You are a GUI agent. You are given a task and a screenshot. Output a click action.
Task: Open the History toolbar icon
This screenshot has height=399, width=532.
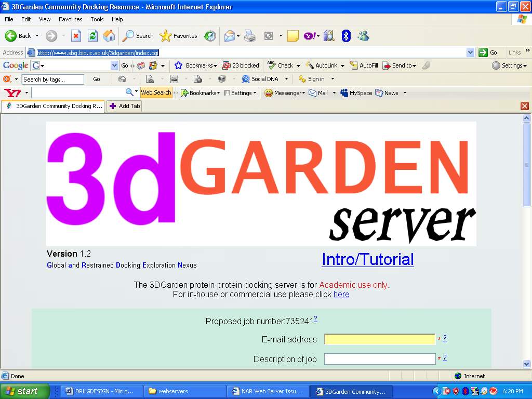click(x=210, y=36)
